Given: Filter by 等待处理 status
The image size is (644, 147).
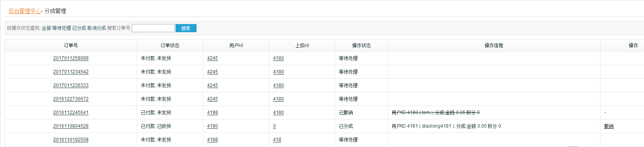Looking at the screenshot, I should click(61, 28).
